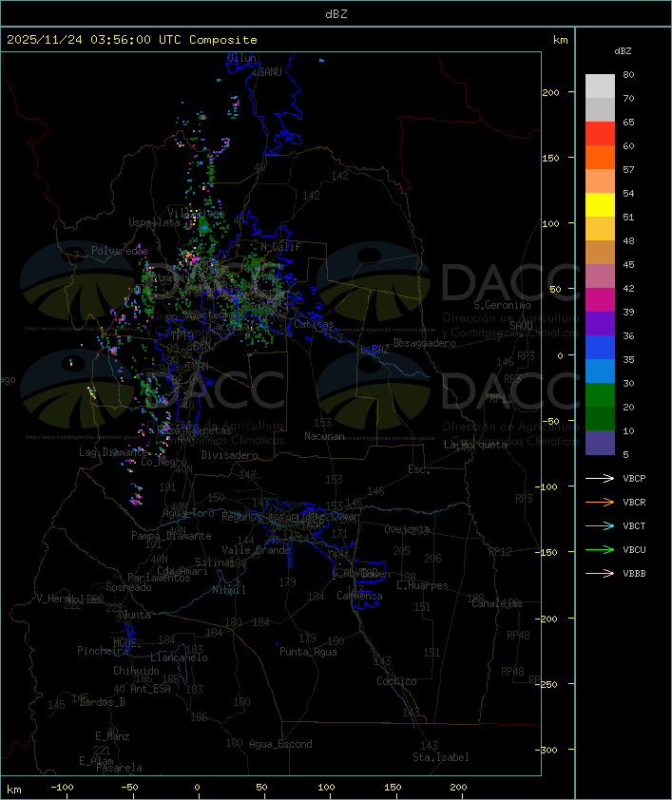Click the pink VBBB arrow icon
The height and width of the screenshot is (800, 672).
tap(600, 574)
